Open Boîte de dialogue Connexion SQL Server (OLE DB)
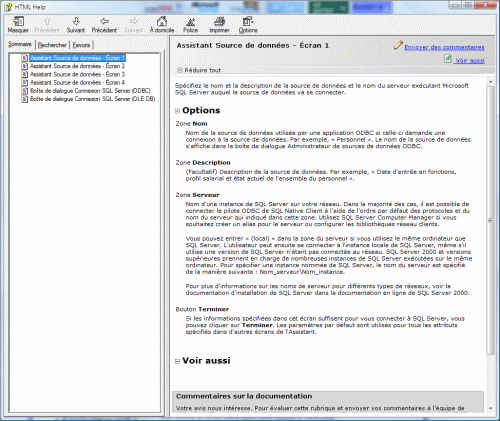The width and height of the screenshot is (500, 421). [93, 99]
